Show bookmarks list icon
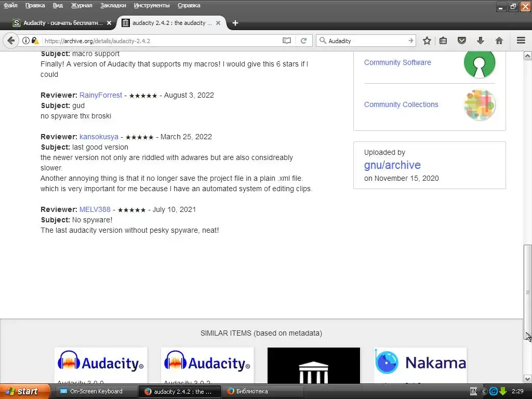Viewport: 532px width, 399px height. pyautogui.click(x=443, y=41)
